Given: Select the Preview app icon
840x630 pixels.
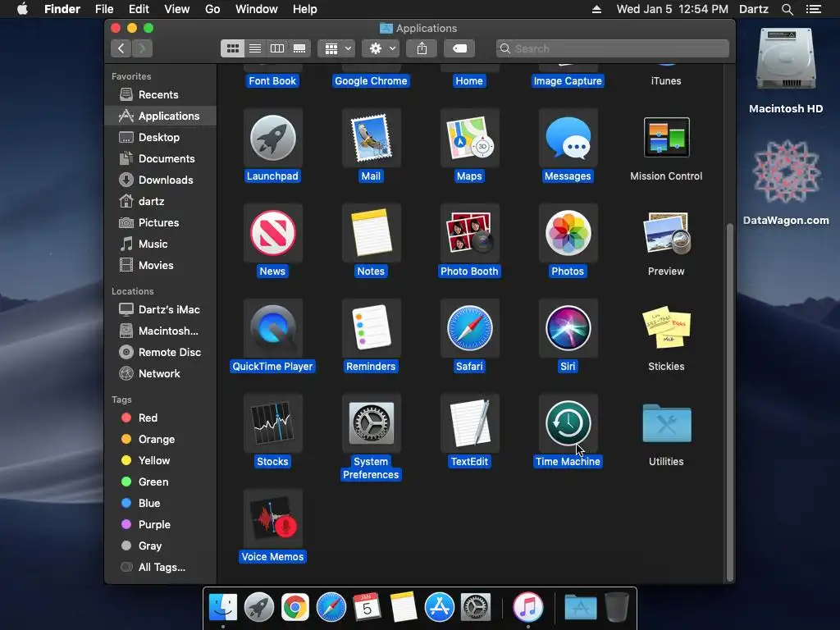Looking at the screenshot, I should pos(666,233).
